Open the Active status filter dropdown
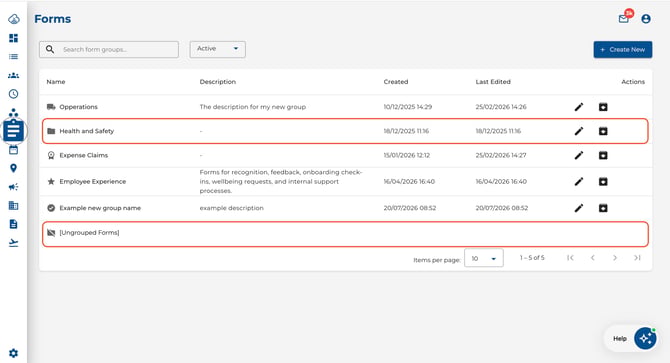Viewport: 670px width, 363px height. coord(217,49)
